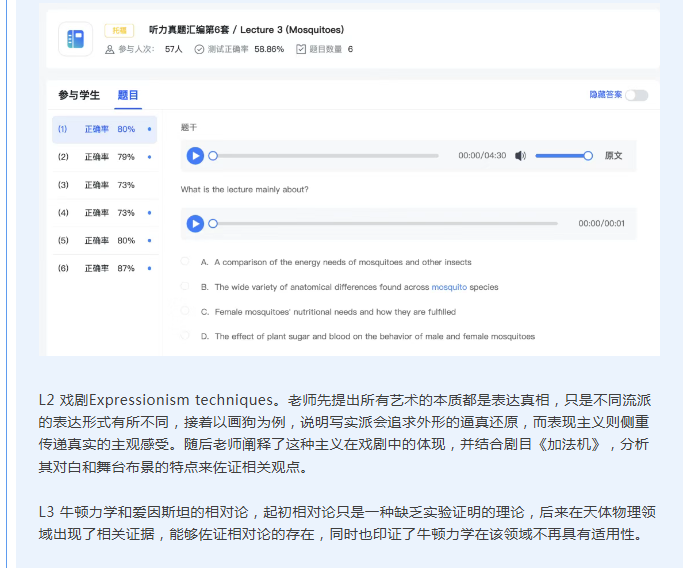Image resolution: width=691 pixels, height=575 pixels.
Task: Click the blue book course icon
Action: (x=74, y=39)
